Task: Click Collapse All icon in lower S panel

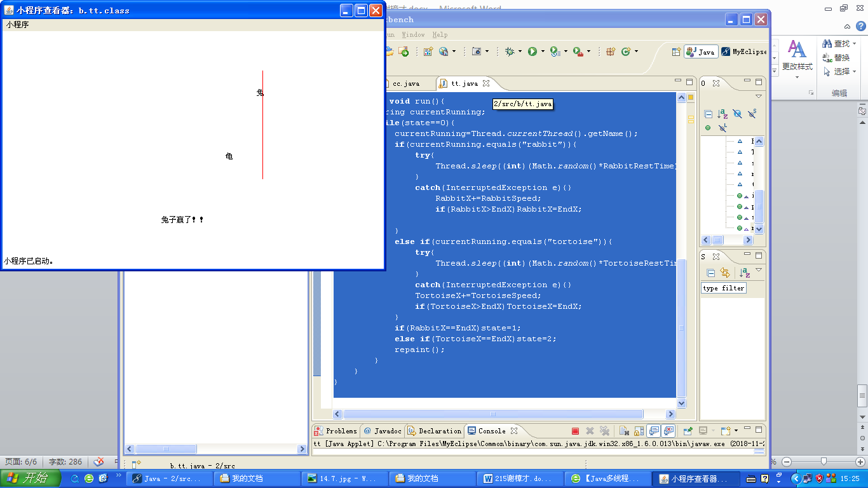Action: pyautogui.click(x=710, y=273)
